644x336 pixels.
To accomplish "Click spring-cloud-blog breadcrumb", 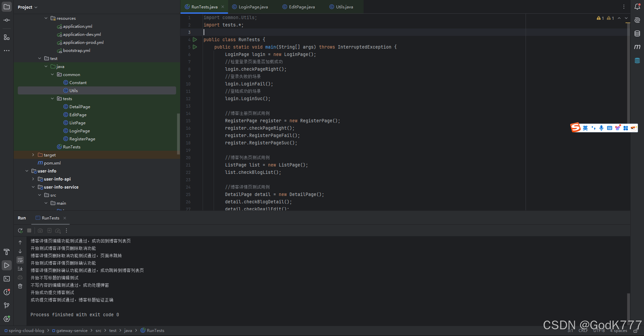I will [x=26, y=331].
